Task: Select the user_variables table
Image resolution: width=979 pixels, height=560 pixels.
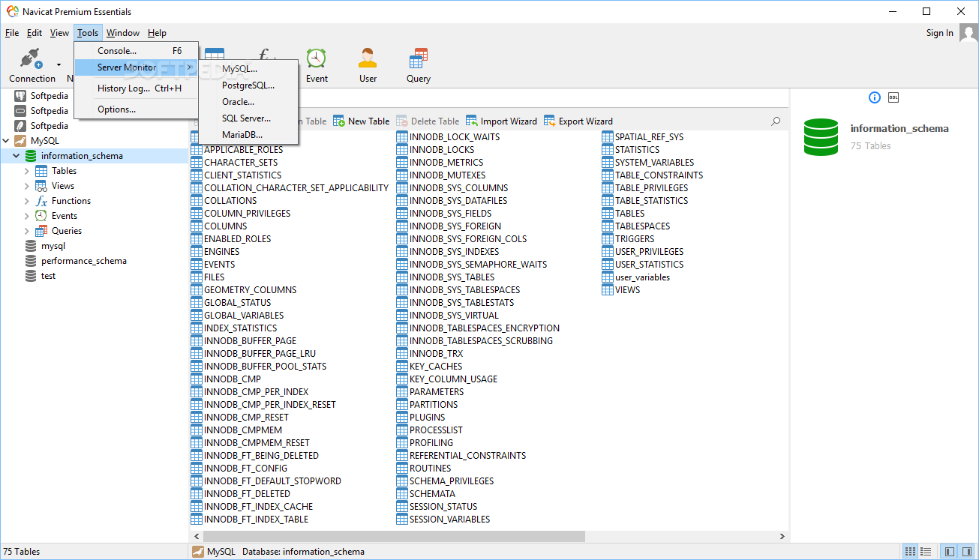Action: point(642,277)
